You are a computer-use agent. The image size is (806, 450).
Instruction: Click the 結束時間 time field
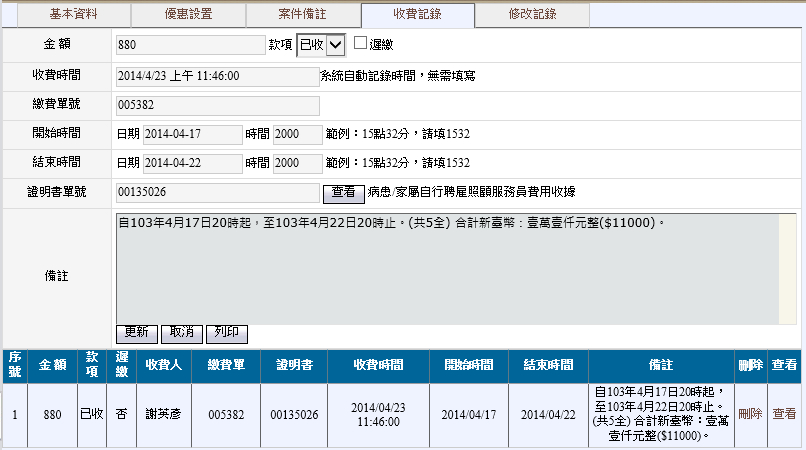tap(297, 163)
